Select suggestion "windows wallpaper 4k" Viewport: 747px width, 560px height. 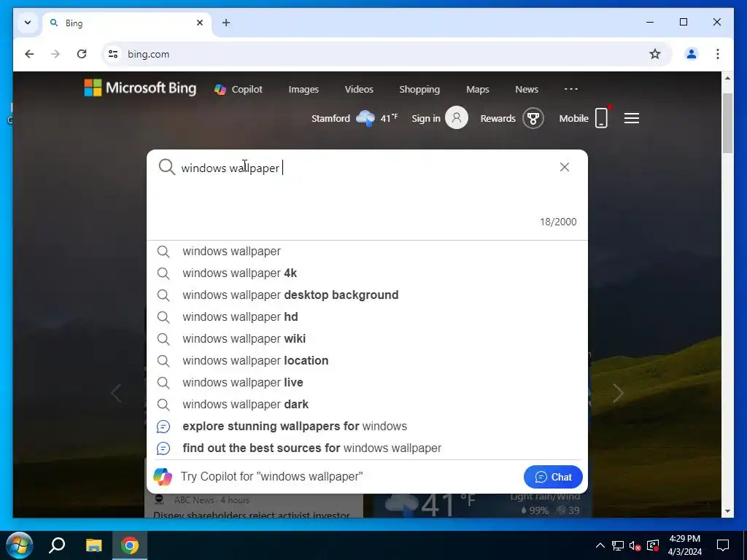(x=367, y=273)
